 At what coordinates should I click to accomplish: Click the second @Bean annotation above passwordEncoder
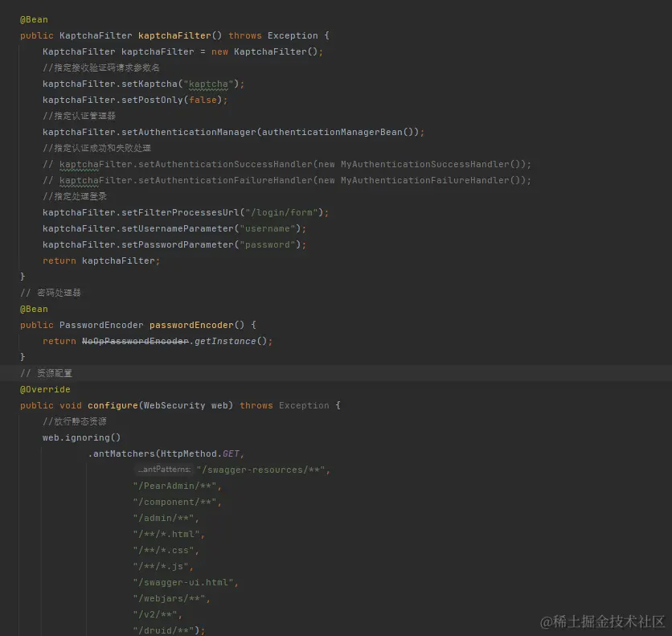pos(34,309)
